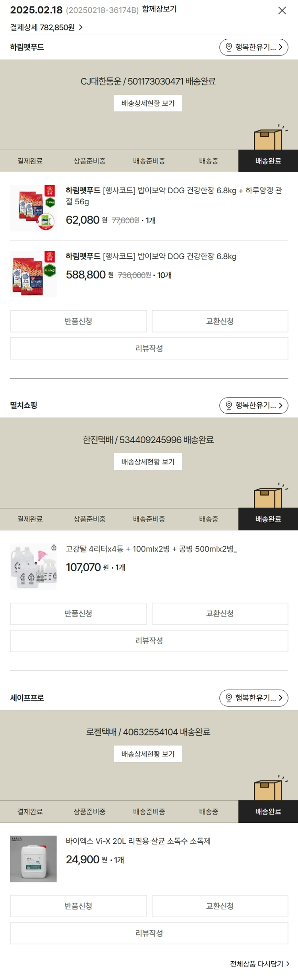Open 밥이보약 DOG 하루양갱 bundle product thumbnail
This screenshot has width=298, height=980.
[33, 208]
